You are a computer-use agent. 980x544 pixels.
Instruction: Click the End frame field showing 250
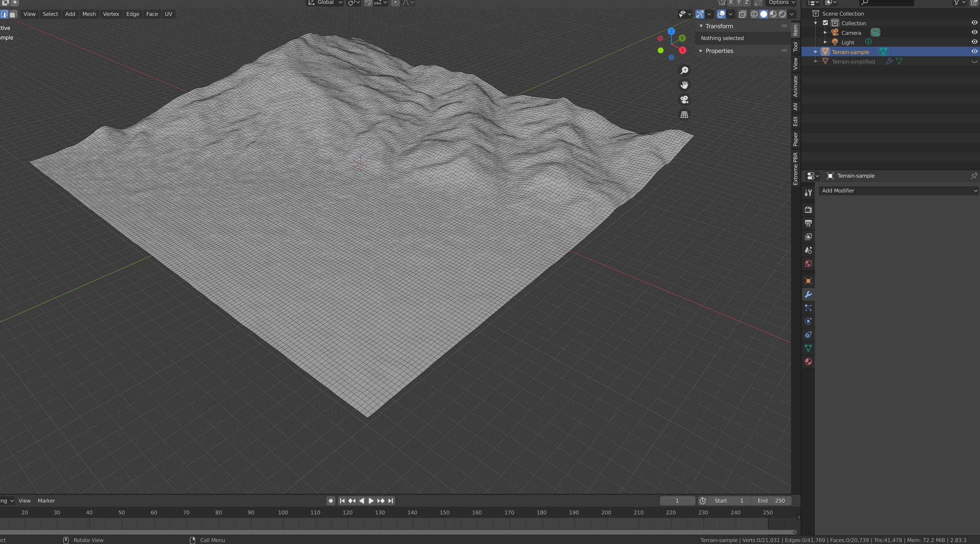pyautogui.click(x=771, y=501)
